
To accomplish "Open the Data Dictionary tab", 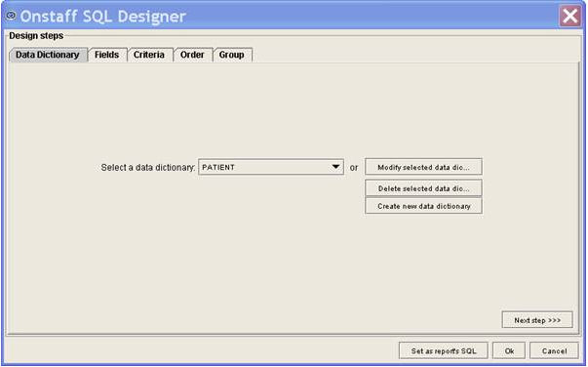I will click(x=48, y=55).
